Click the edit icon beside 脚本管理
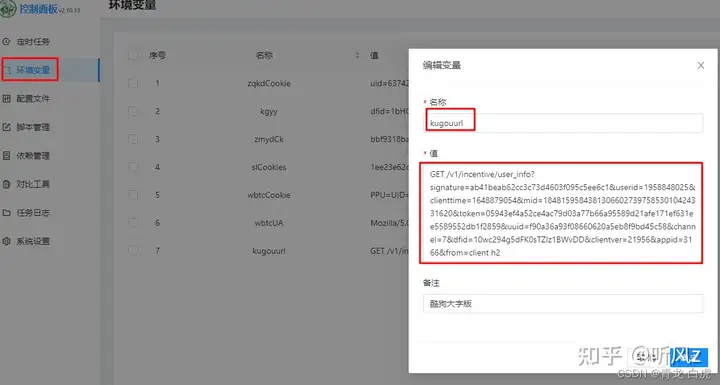The width and height of the screenshot is (720, 385). (6, 127)
